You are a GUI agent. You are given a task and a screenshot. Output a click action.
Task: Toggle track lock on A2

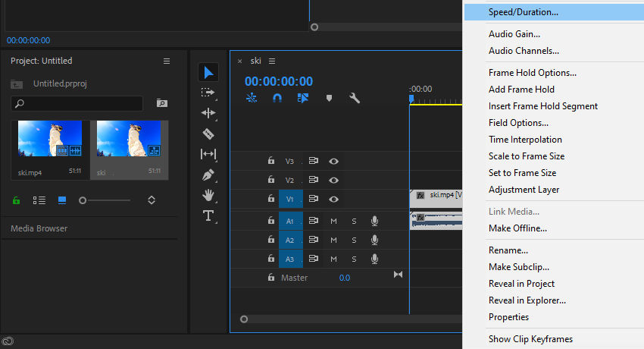pos(271,240)
